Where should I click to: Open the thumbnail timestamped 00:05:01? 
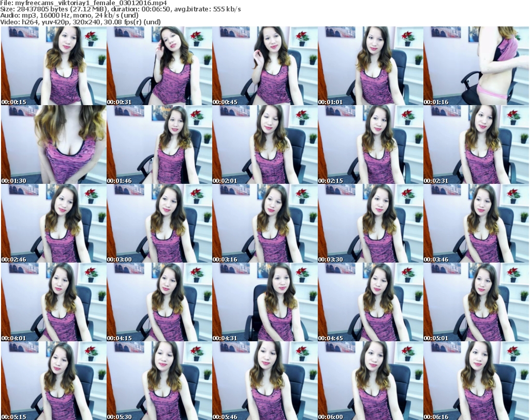click(x=476, y=302)
